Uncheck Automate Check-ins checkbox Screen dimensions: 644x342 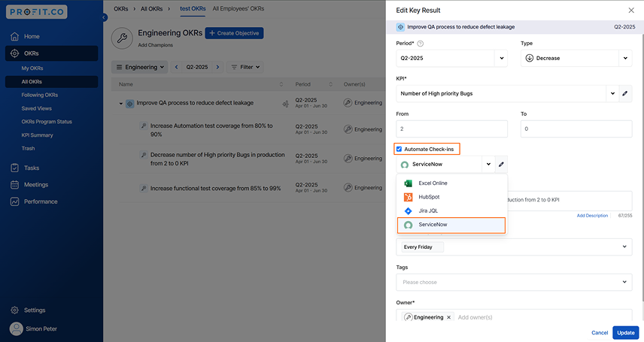pos(399,149)
